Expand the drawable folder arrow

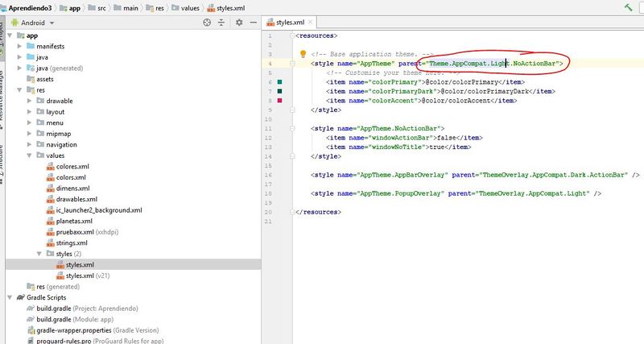pos(29,101)
